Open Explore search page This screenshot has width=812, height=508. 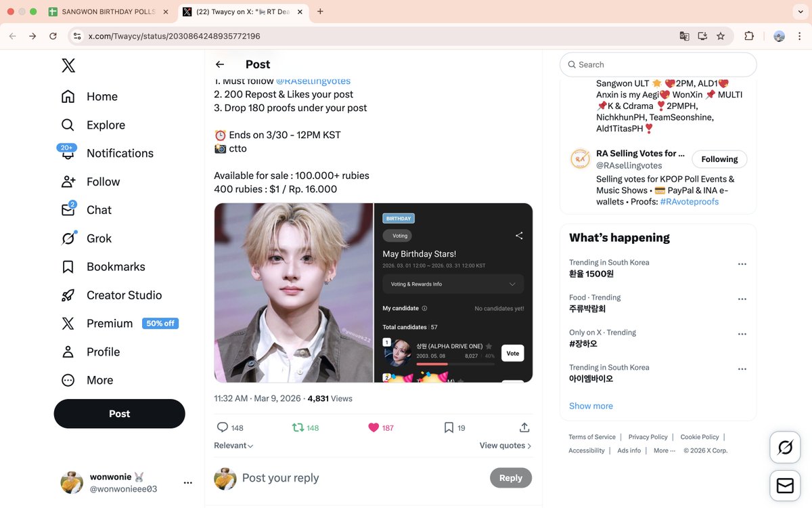pos(93,125)
